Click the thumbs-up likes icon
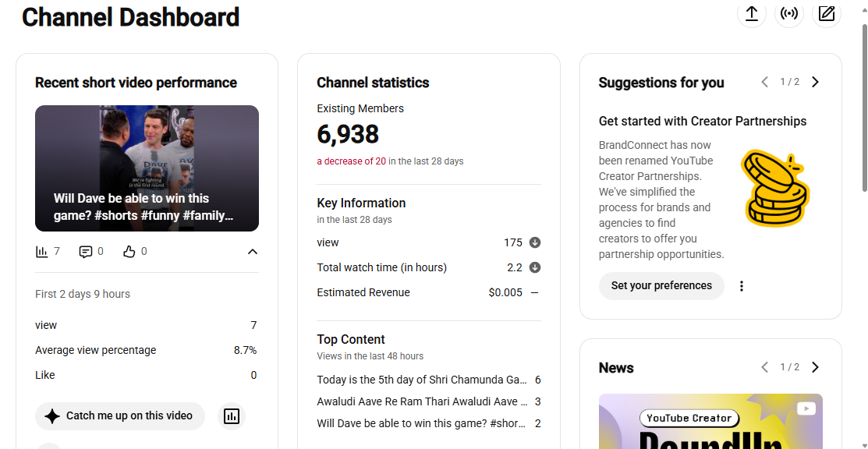This screenshot has width=868, height=449. tap(129, 252)
